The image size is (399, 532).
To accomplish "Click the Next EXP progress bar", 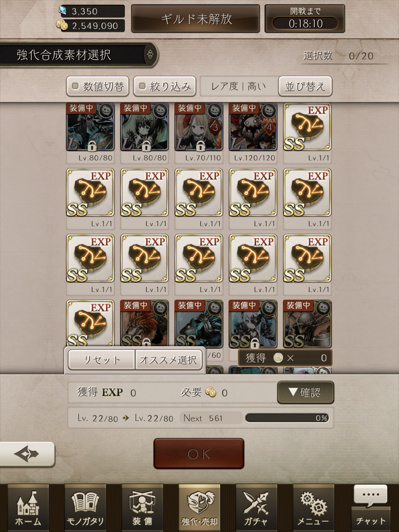I will (287, 418).
